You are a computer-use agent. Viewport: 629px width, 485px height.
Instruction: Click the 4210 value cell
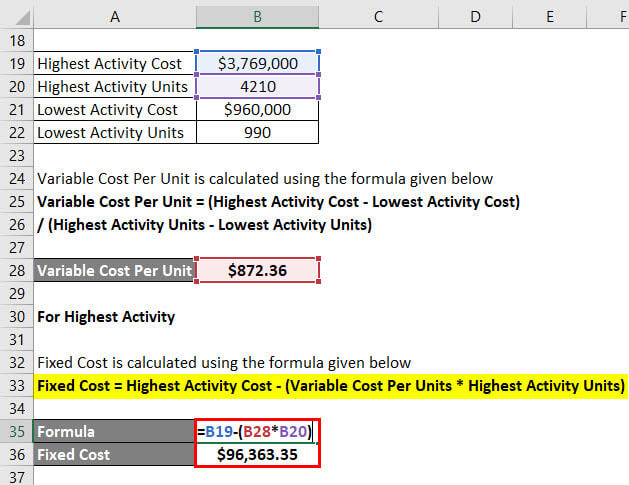[258, 86]
